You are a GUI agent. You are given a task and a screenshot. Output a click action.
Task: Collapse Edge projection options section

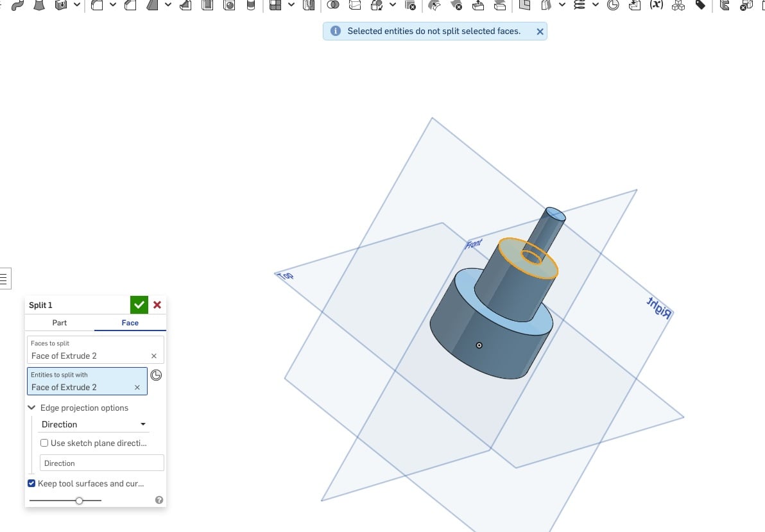pyautogui.click(x=31, y=408)
